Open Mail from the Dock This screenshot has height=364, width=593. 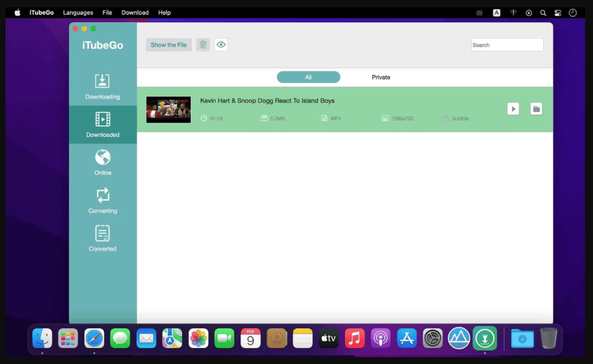[x=146, y=338]
